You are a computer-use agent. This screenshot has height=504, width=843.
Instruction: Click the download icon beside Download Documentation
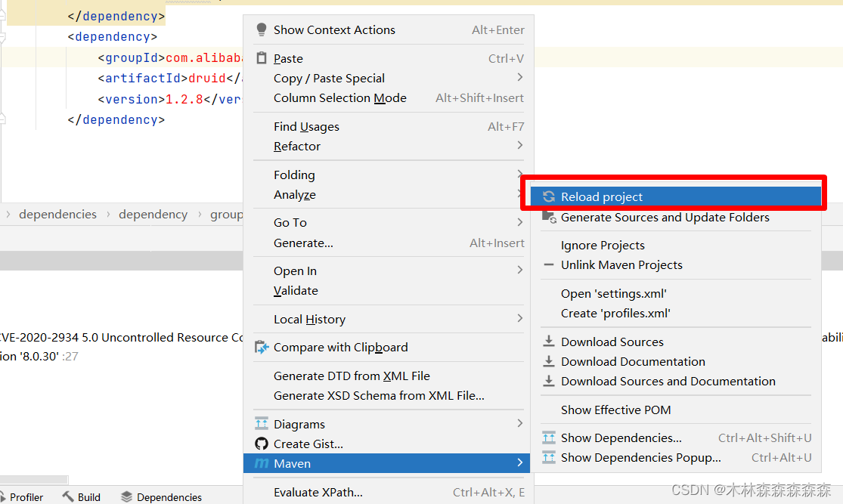coord(548,361)
